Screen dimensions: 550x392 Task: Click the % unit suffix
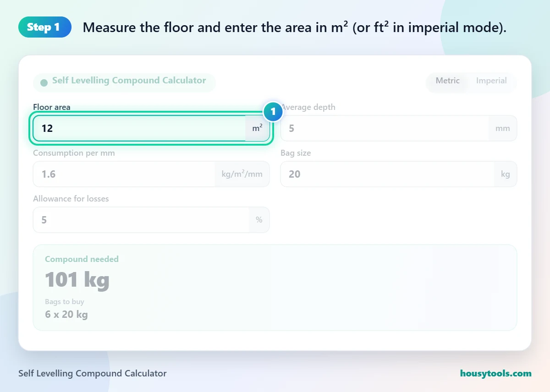tap(259, 220)
